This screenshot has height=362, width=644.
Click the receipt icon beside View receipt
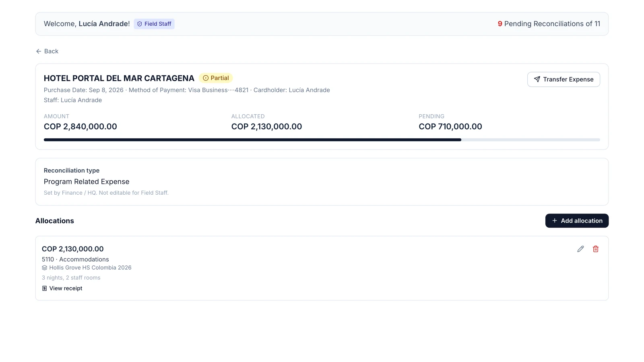(x=45, y=288)
